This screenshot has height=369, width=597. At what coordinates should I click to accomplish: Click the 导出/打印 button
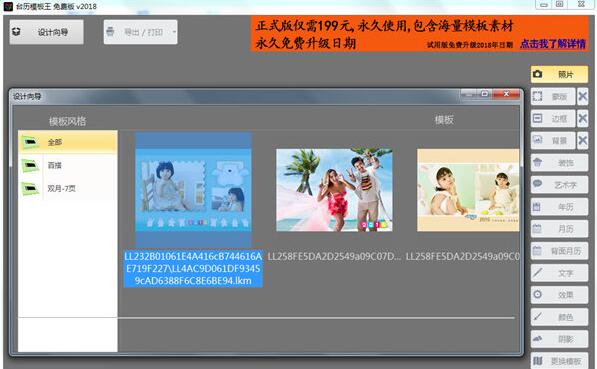coord(140,32)
